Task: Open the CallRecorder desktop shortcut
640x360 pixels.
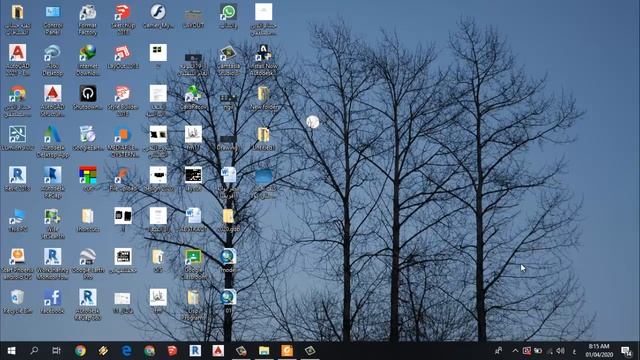Action: (193, 98)
